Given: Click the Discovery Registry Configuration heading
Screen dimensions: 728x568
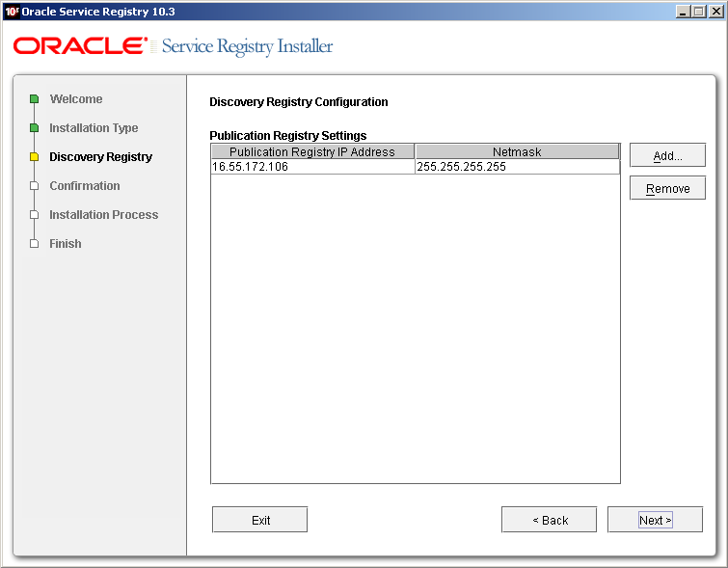Looking at the screenshot, I should pyautogui.click(x=299, y=102).
